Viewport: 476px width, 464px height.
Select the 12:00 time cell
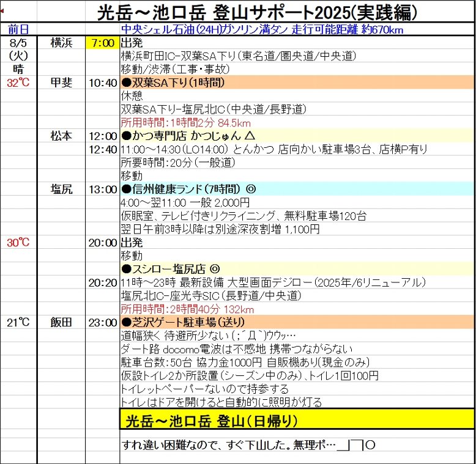(103, 136)
